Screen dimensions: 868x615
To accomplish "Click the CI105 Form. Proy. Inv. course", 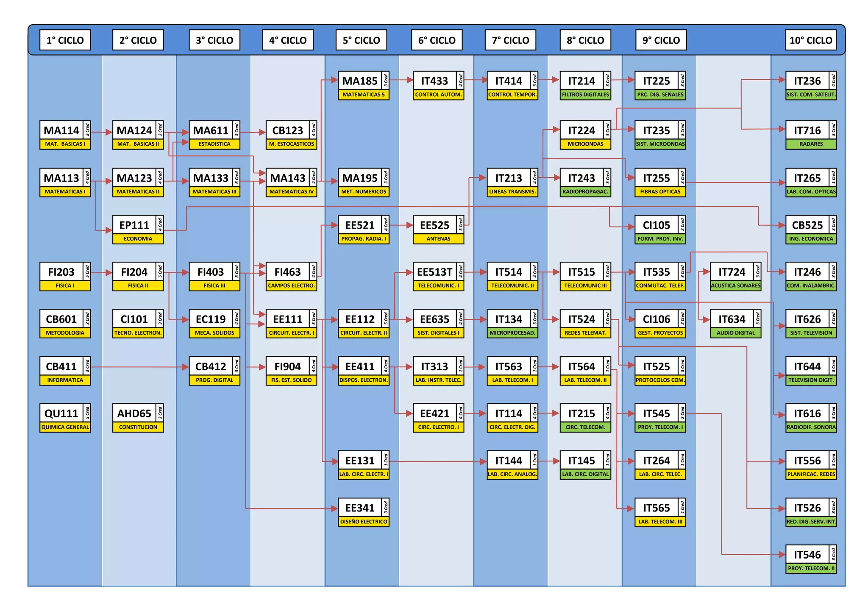I will (x=660, y=229).
